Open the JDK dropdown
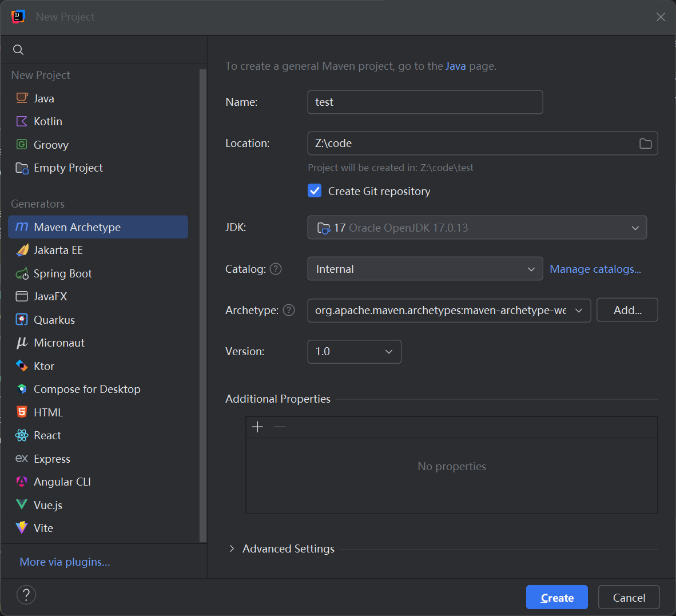Viewport: 676px width, 616px height. click(477, 228)
